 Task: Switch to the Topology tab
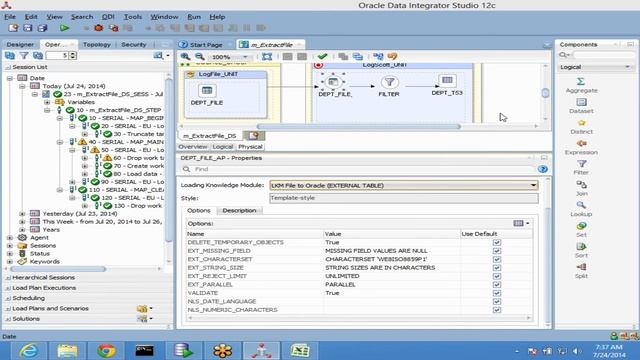(97, 44)
